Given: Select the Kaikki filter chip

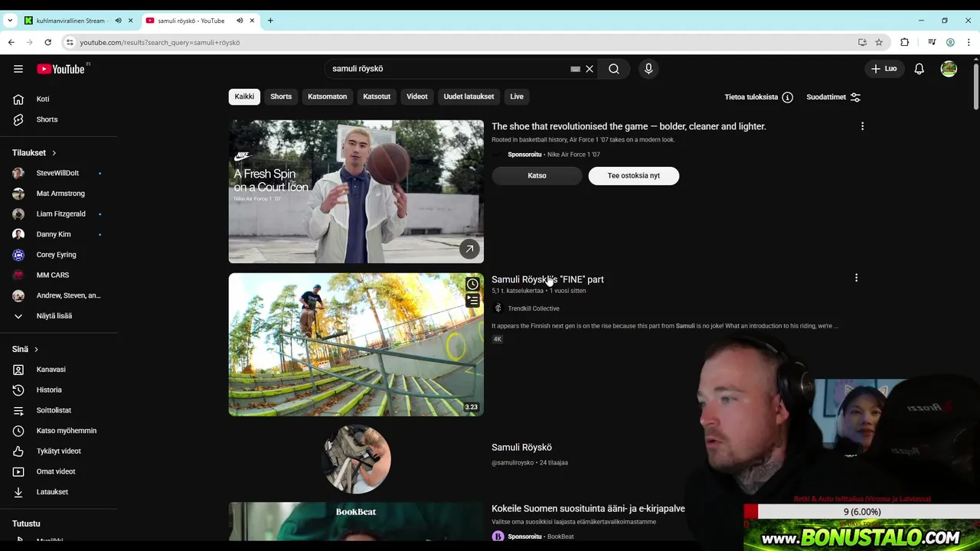Looking at the screenshot, I should coord(244,96).
